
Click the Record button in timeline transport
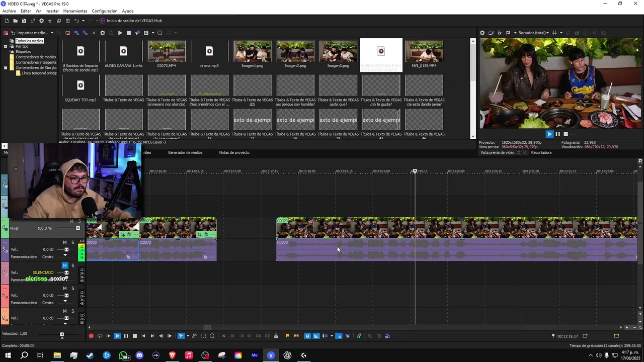tap(91, 336)
